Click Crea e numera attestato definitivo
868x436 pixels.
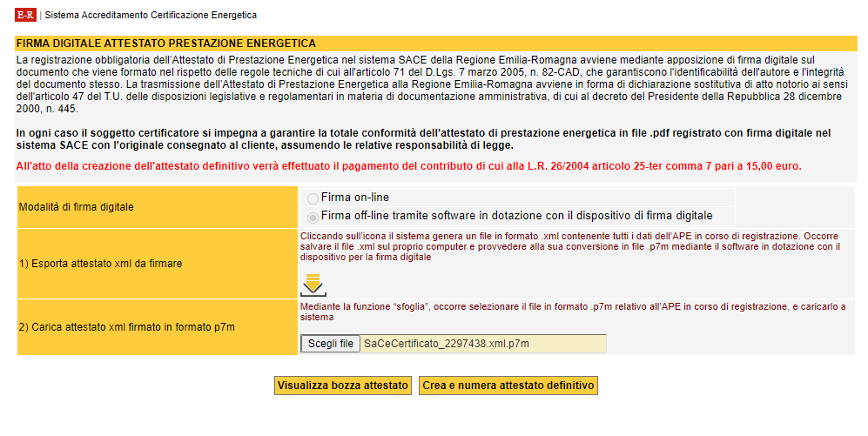(508, 386)
